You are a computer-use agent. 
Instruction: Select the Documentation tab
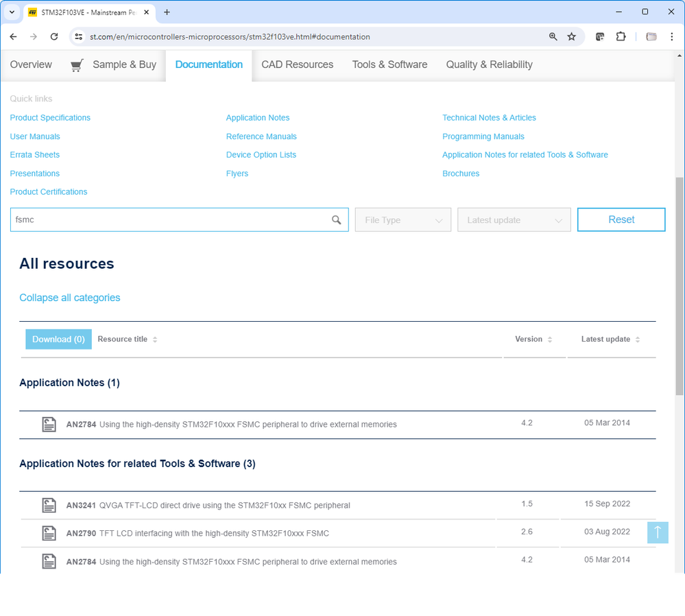[x=209, y=64]
